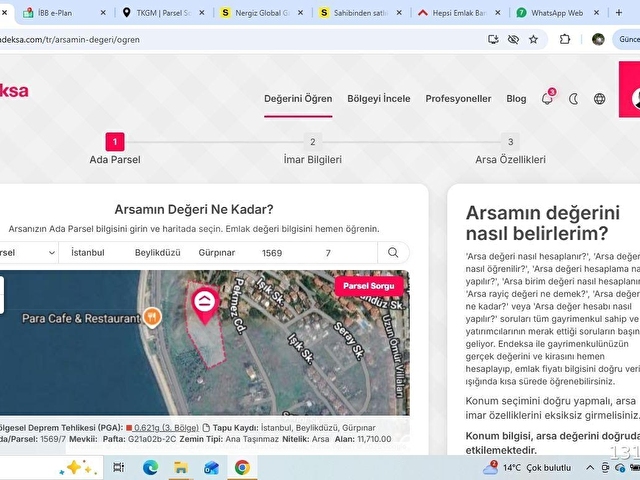640x480 pixels.
Task: Click the Pekmez Cd. street label
Action: click(x=238, y=306)
